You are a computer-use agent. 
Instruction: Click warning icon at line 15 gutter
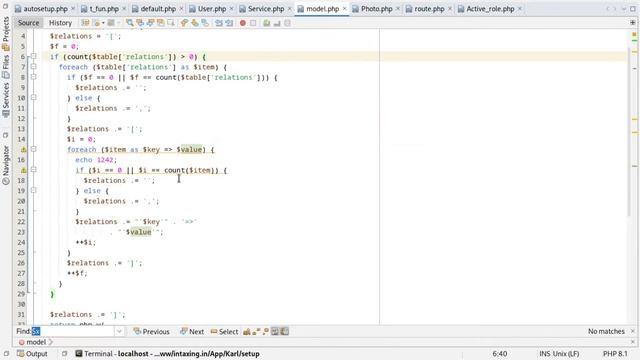23,149
